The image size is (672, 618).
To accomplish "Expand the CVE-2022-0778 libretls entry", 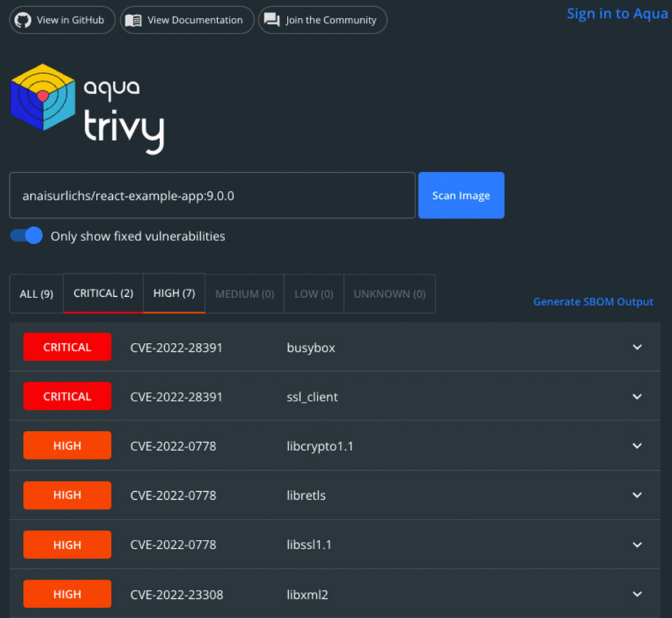I will tap(637, 495).
